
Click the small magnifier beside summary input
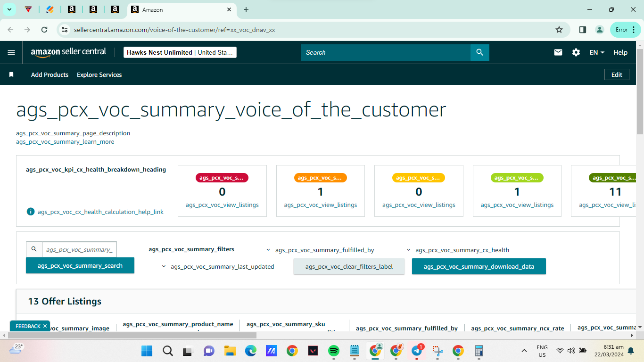pyautogui.click(x=34, y=249)
